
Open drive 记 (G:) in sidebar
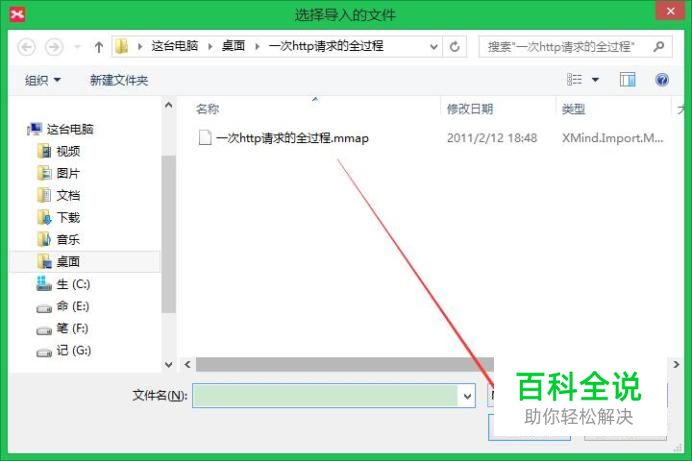click(x=64, y=351)
